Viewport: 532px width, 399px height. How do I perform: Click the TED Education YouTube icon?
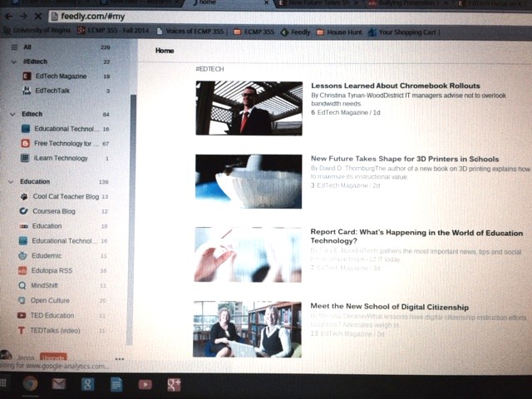pyautogui.click(x=22, y=315)
